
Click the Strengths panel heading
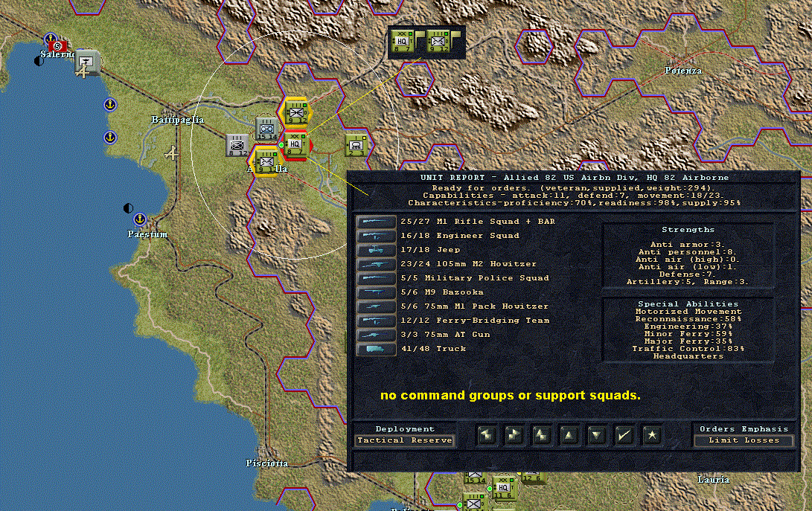(688, 230)
